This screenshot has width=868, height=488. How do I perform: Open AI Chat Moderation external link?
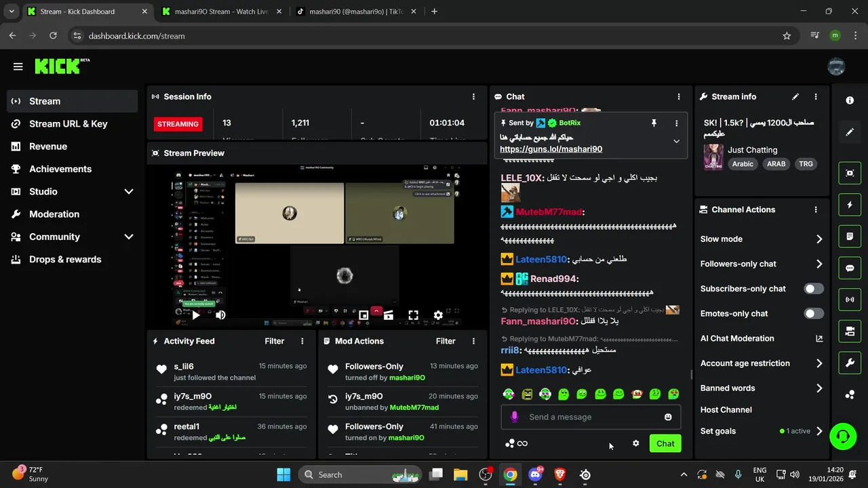tap(819, 339)
